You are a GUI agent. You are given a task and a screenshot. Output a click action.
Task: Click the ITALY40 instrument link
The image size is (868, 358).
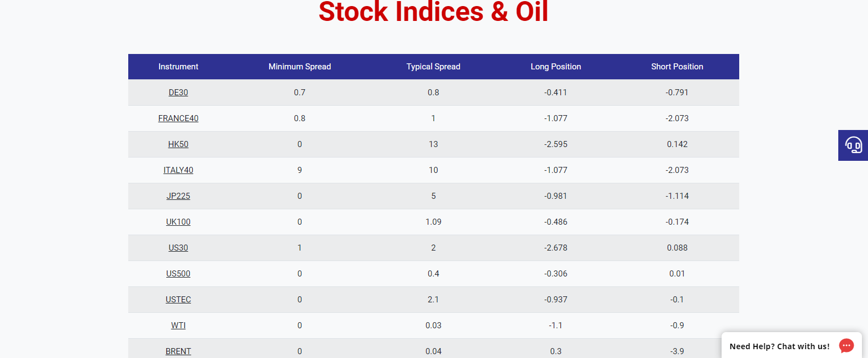tap(178, 170)
